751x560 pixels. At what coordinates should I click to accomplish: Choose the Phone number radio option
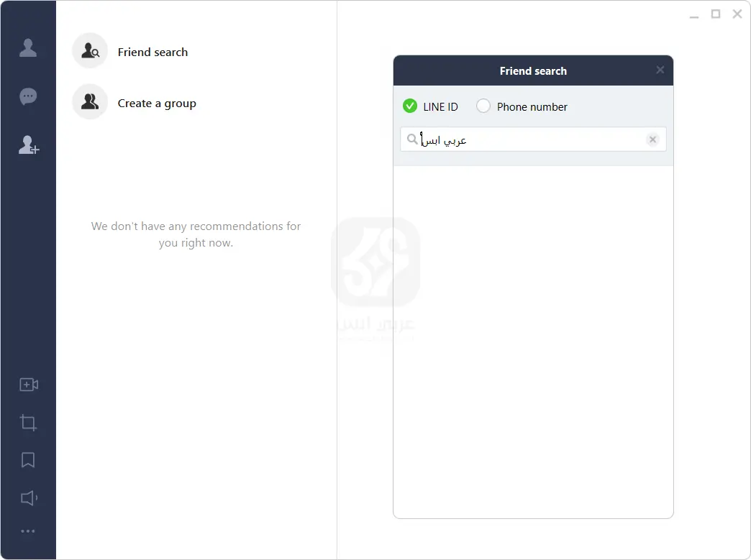pyautogui.click(x=483, y=106)
